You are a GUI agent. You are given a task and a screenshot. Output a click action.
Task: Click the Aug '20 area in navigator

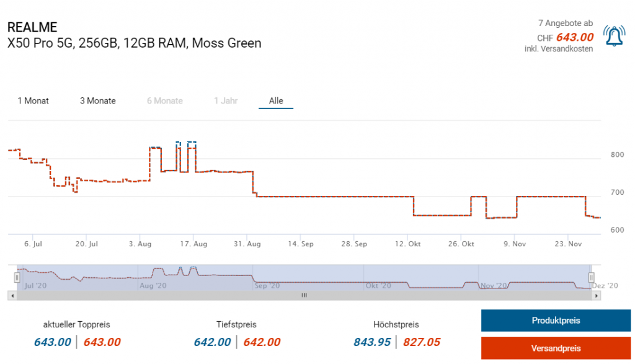coord(153,286)
